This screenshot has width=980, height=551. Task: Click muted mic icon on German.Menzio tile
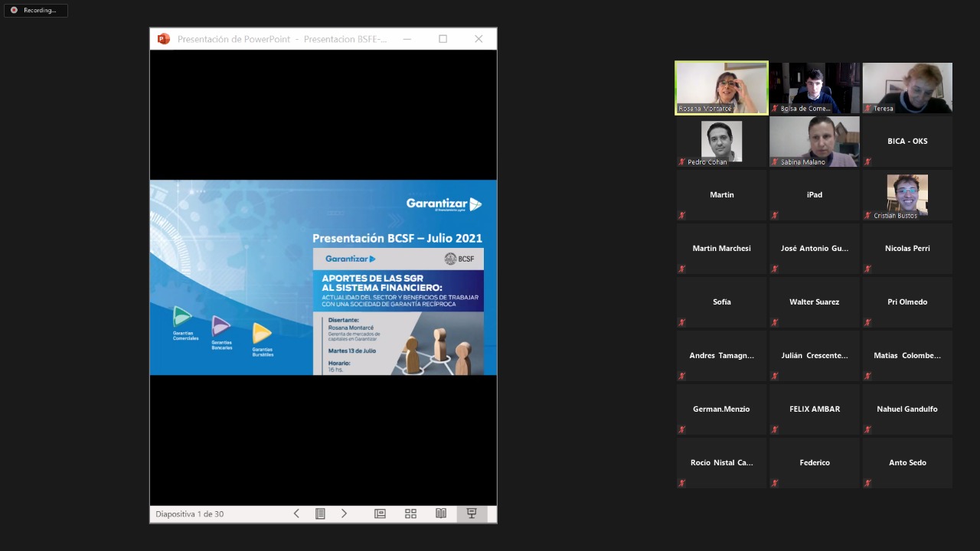pyautogui.click(x=681, y=429)
